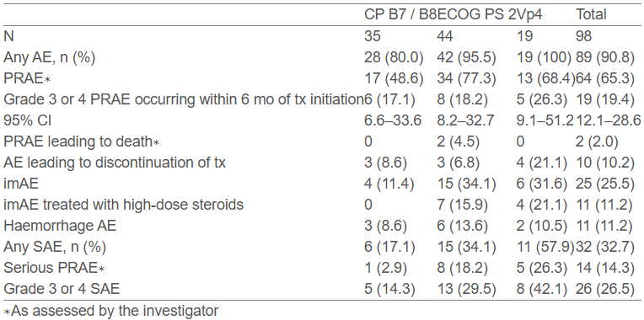Click the 'Haemorrhage AE' row label
The width and height of the screenshot is (644, 320).
coord(60,226)
